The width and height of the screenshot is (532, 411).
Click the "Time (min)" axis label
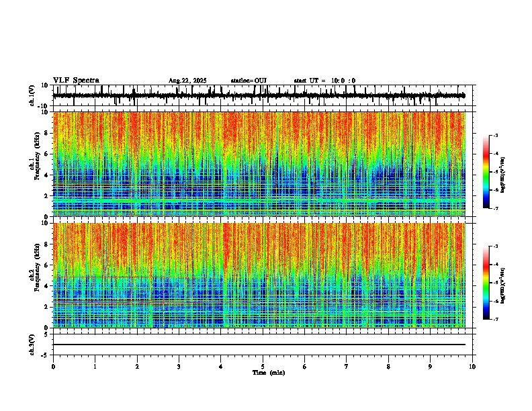tap(269, 373)
